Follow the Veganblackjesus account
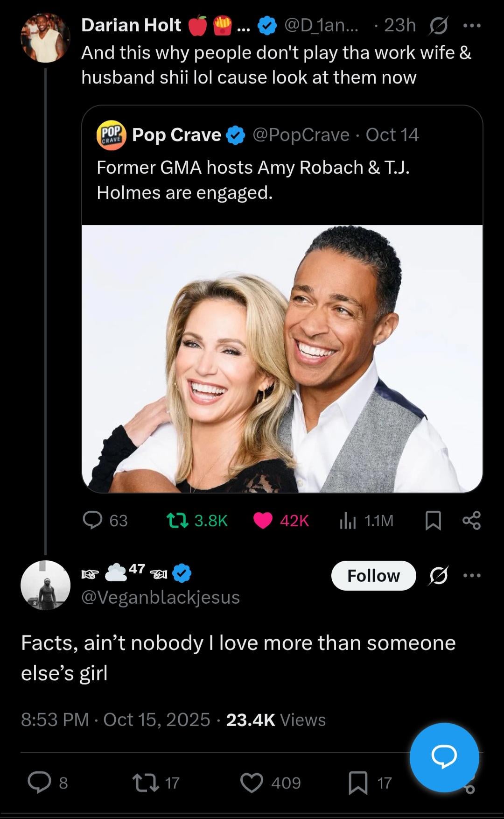Screen dimensions: 504x819 [x=373, y=575]
